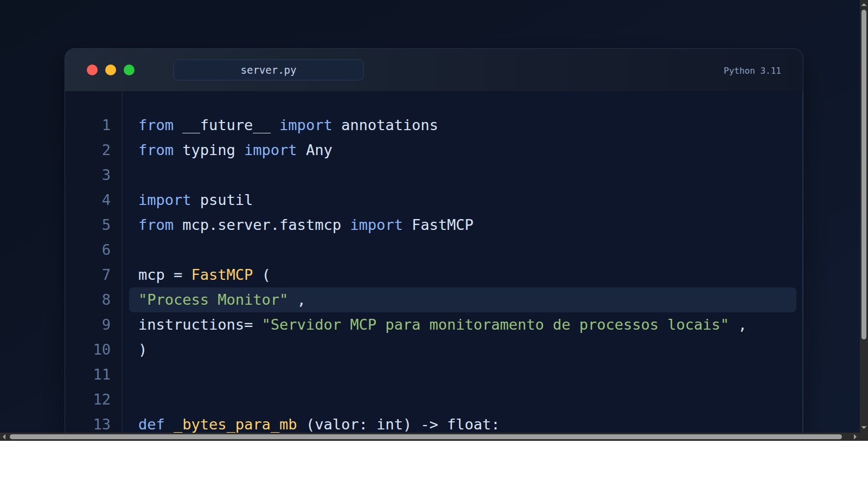
Task: Click the scroll down arrow
Action: click(x=864, y=428)
